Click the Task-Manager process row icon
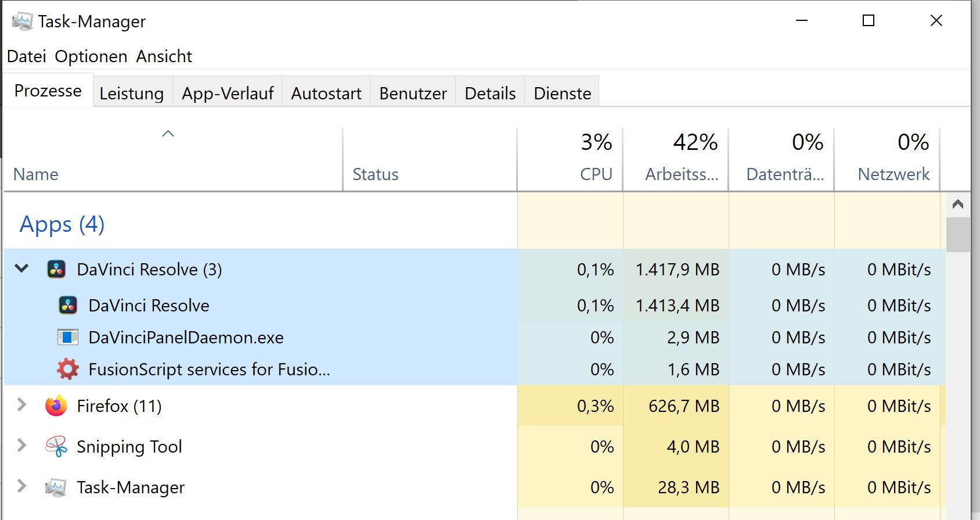Image resolution: width=980 pixels, height=520 pixels. (56, 487)
